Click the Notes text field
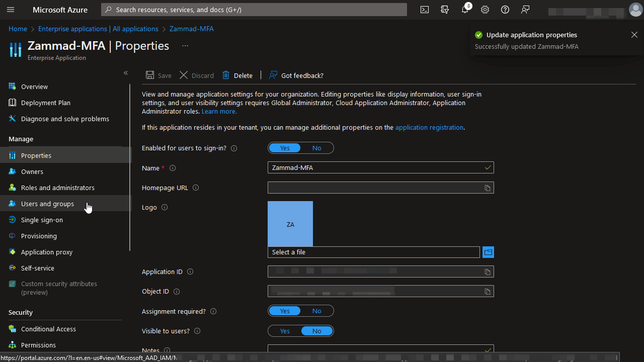The image size is (644, 362). point(381,349)
